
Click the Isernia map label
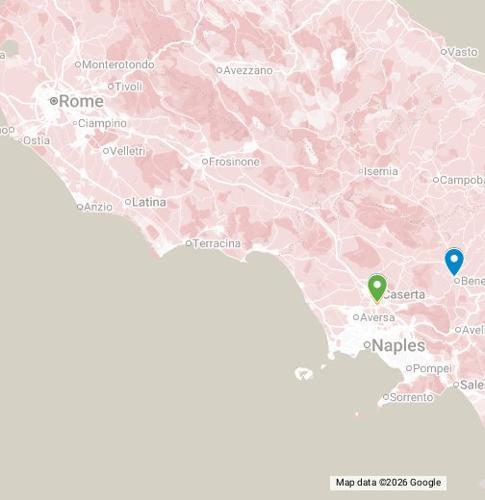point(381,171)
